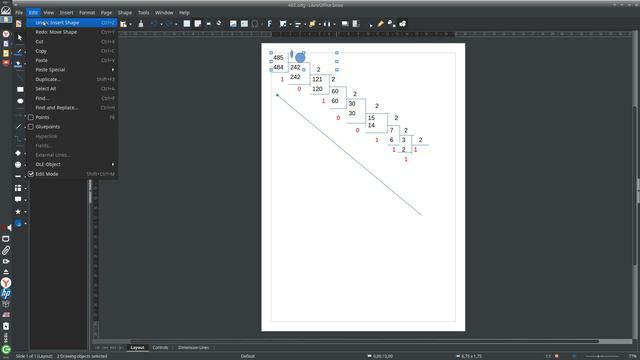Click the horizontal scrollbar under the canvas
Viewport: 640px width, 360px height.
[364, 341]
